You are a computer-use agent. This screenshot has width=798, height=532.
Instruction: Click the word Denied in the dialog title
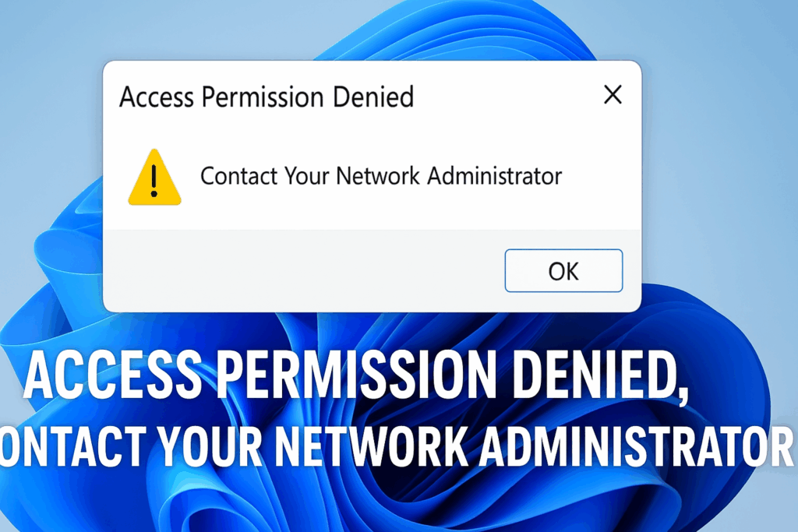click(x=373, y=97)
